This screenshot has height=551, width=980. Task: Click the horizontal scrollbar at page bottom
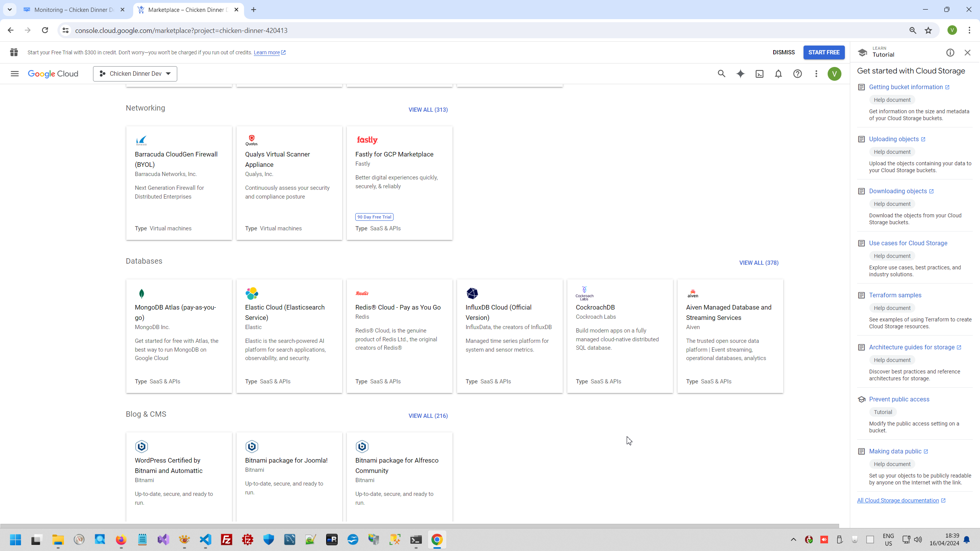point(419,526)
